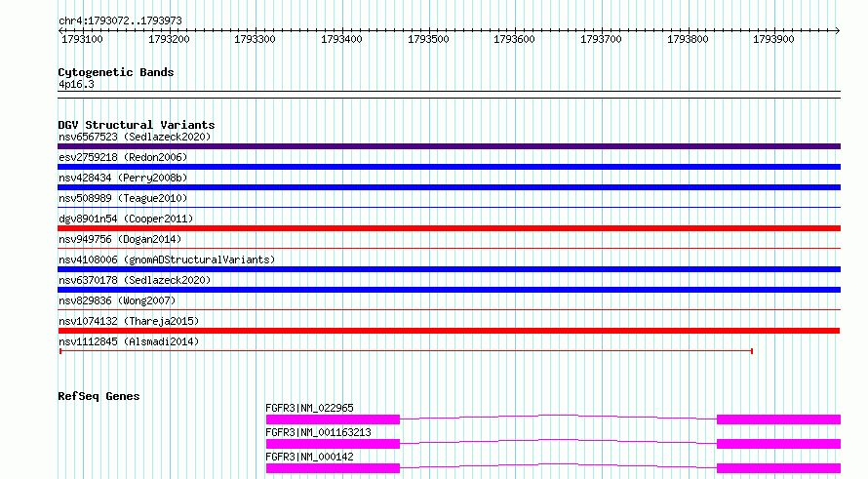Select variant label nsv829836 (Wong2007)
868x479 pixels.
click(117, 300)
